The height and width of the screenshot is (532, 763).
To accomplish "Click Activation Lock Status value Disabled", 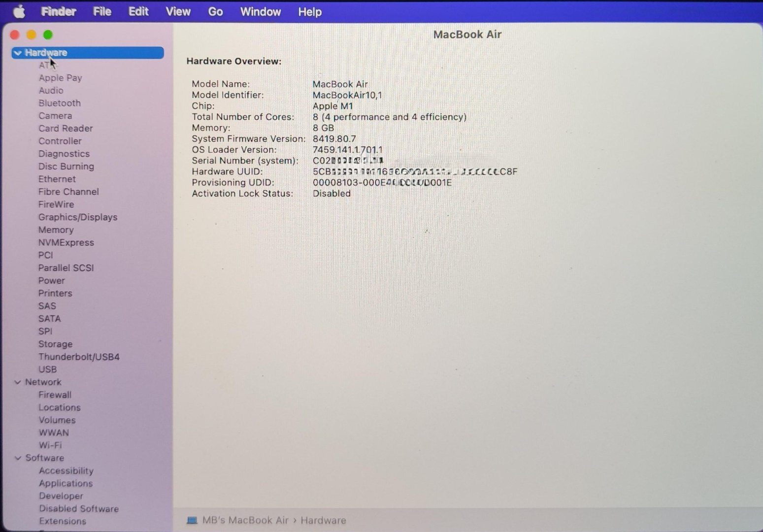I will click(332, 194).
